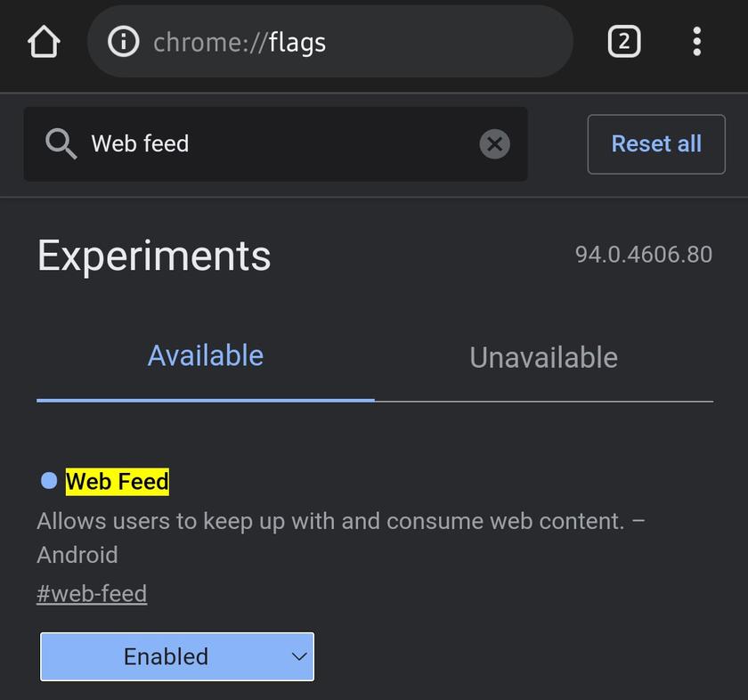The image size is (748, 700).
Task: Click the 'Allows users to keep up' description
Action: 329,521
